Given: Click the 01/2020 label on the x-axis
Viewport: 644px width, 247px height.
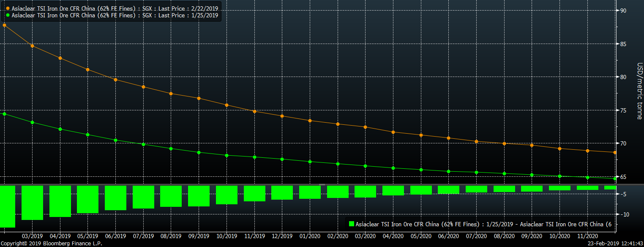Looking at the screenshot, I should 310,236.
